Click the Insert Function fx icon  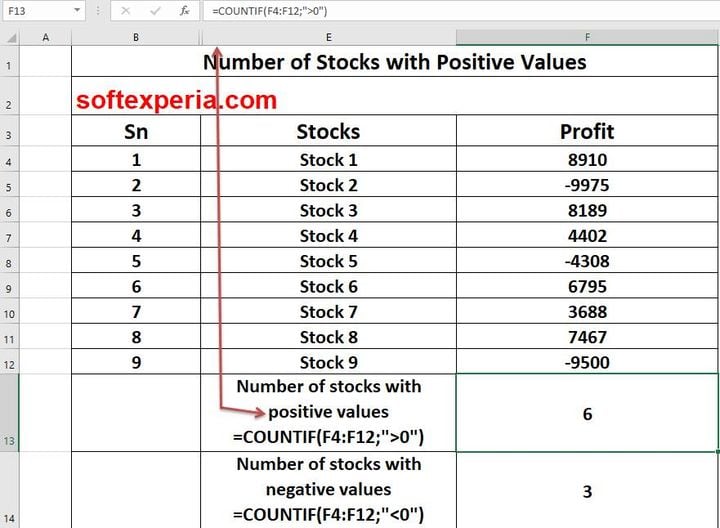(x=185, y=10)
